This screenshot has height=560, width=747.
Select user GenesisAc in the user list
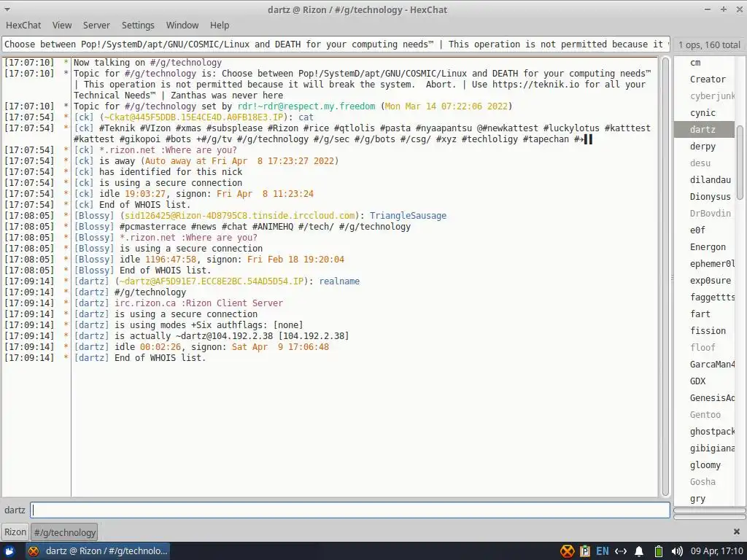click(704, 397)
